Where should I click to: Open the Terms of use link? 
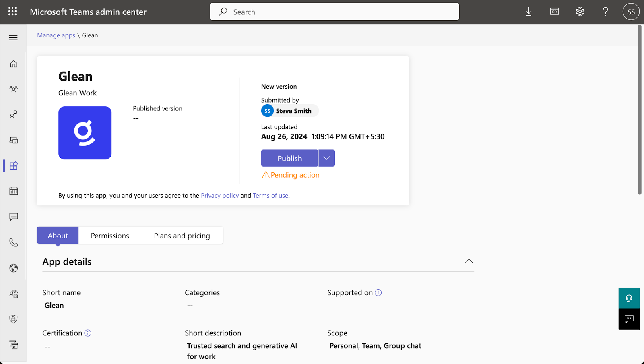point(270,196)
